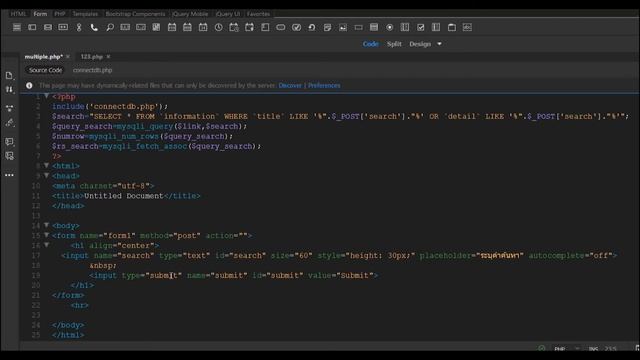Insert a Fieldset icon
The image size is (640, 360).
point(451,27)
